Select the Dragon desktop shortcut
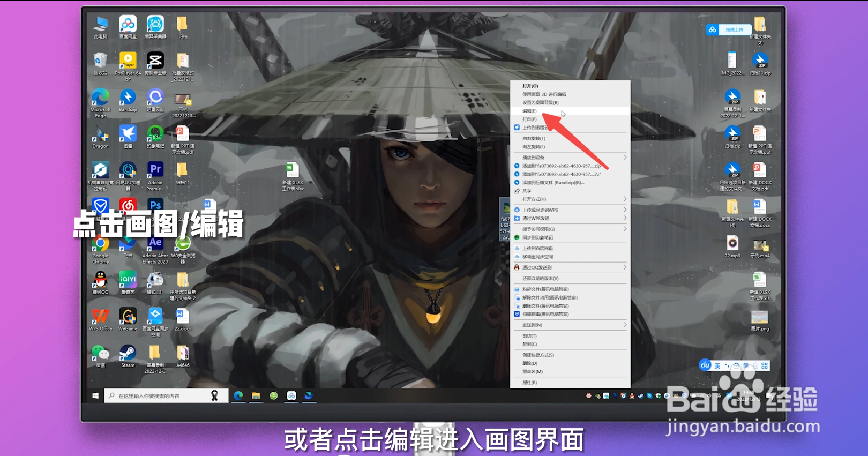 coord(100,137)
